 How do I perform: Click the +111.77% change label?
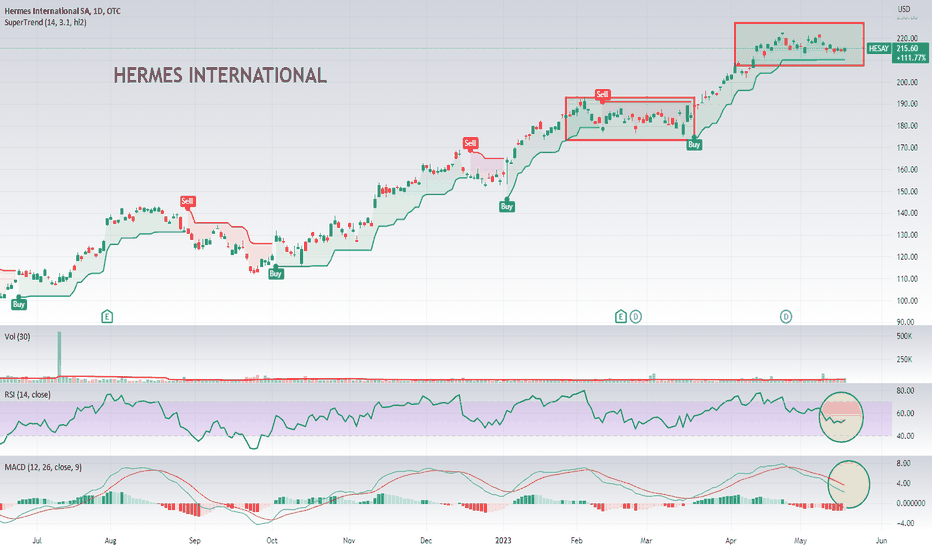(911, 58)
